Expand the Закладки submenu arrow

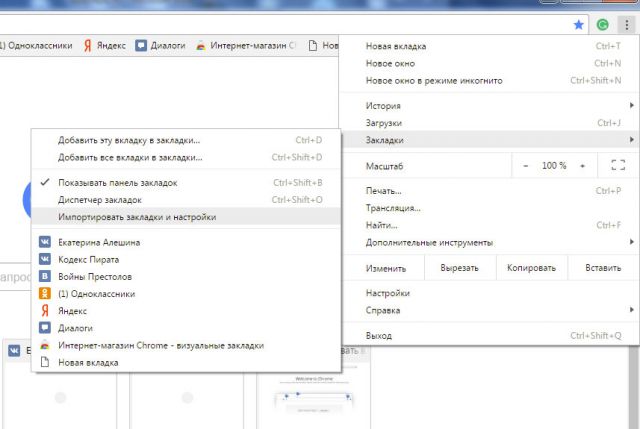[632, 140]
